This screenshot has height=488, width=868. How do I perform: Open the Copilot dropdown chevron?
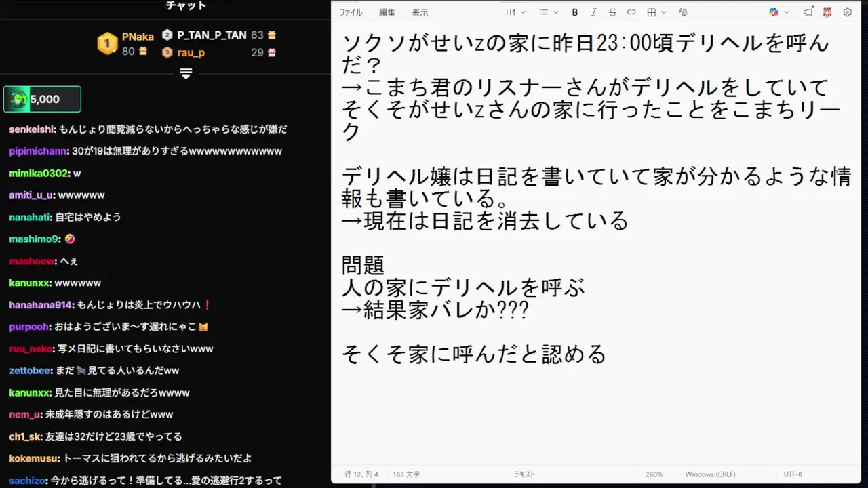coord(787,12)
